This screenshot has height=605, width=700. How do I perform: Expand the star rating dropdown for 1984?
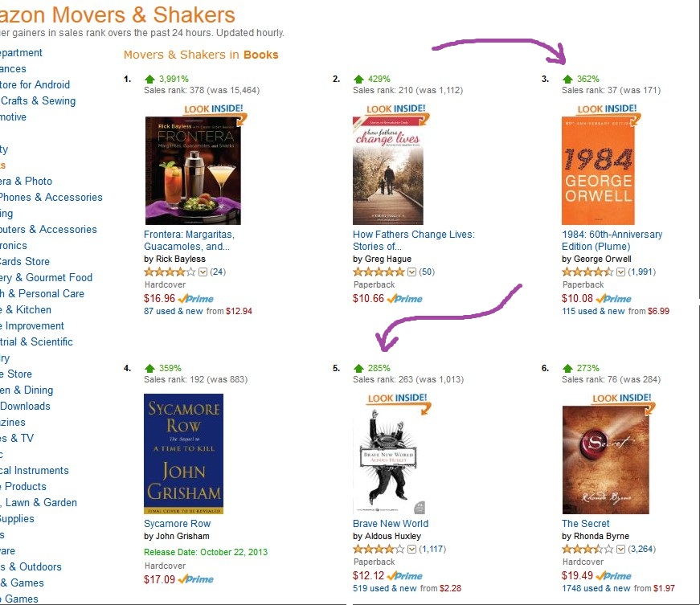pyautogui.click(x=621, y=272)
